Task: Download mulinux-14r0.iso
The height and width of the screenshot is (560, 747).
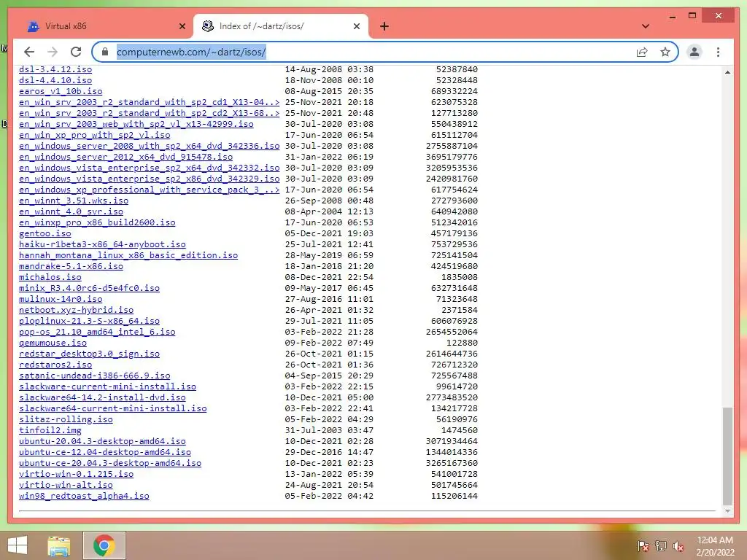Action: pos(61,300)
